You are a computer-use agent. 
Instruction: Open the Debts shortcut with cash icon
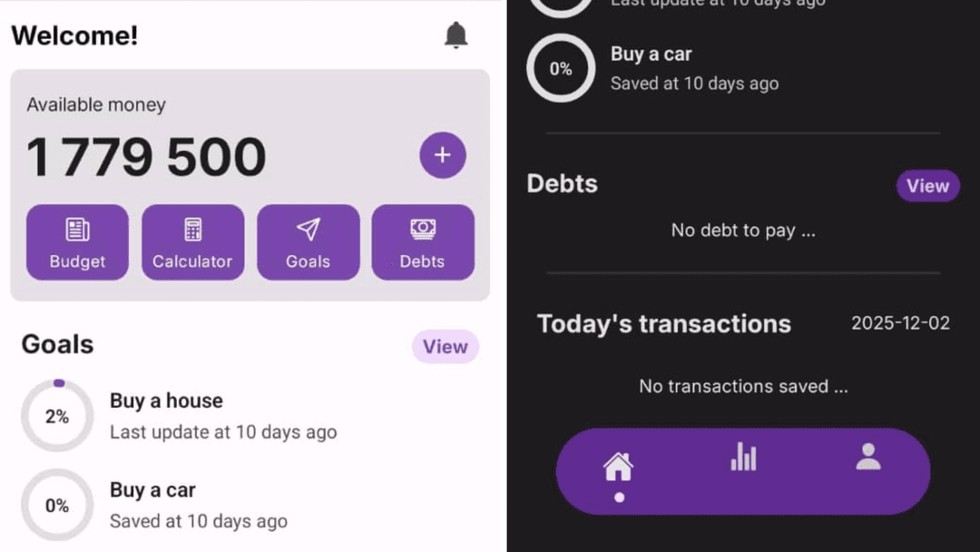click(x=423, y=242)
